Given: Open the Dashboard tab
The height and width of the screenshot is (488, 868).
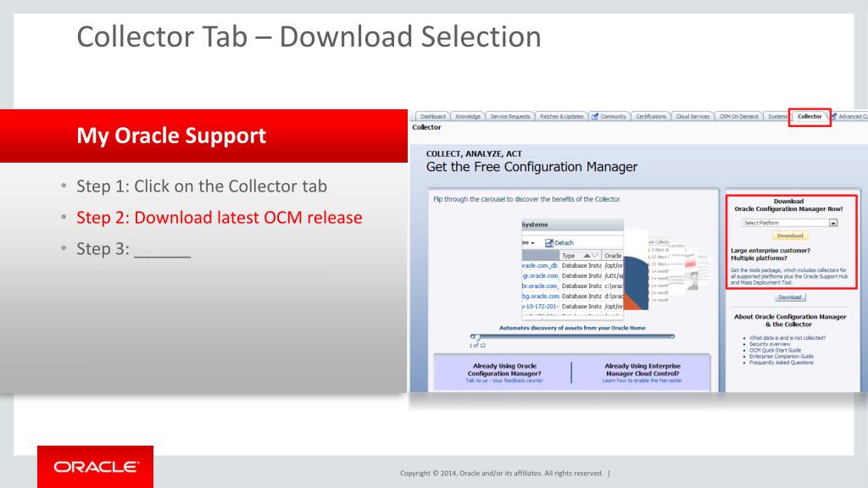Looking at the screenshot, I should pos(432,116).
